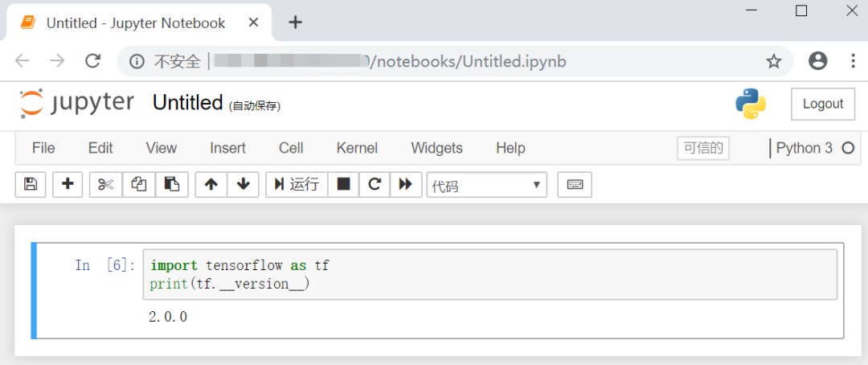Cut the selected cell with scissors icon
868x365 pixels.
click(x=105, y=185)
